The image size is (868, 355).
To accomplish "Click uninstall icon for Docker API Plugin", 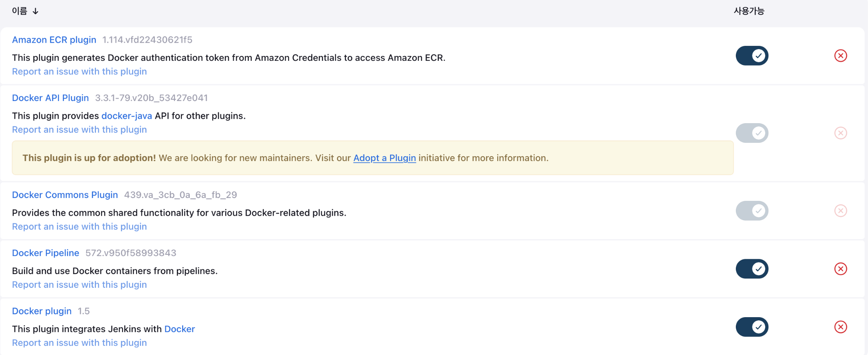I will pyautogui.click(x=840, y=133).
